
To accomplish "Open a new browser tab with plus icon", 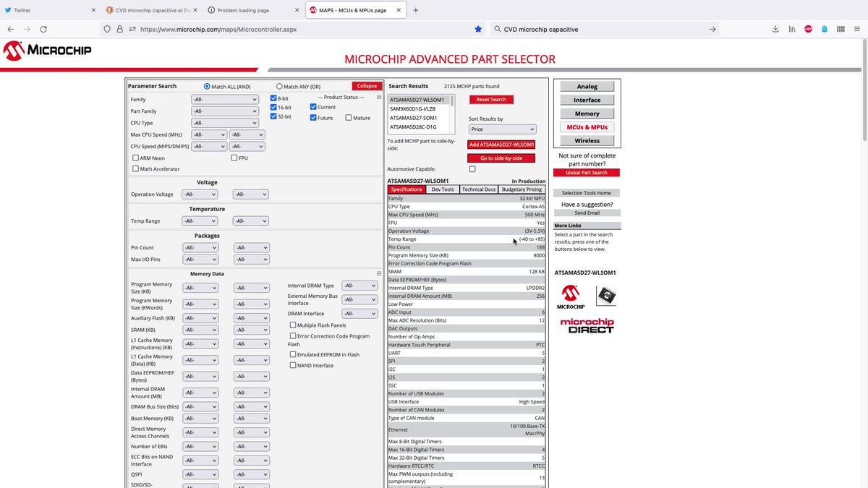I will tap(416, 10).
